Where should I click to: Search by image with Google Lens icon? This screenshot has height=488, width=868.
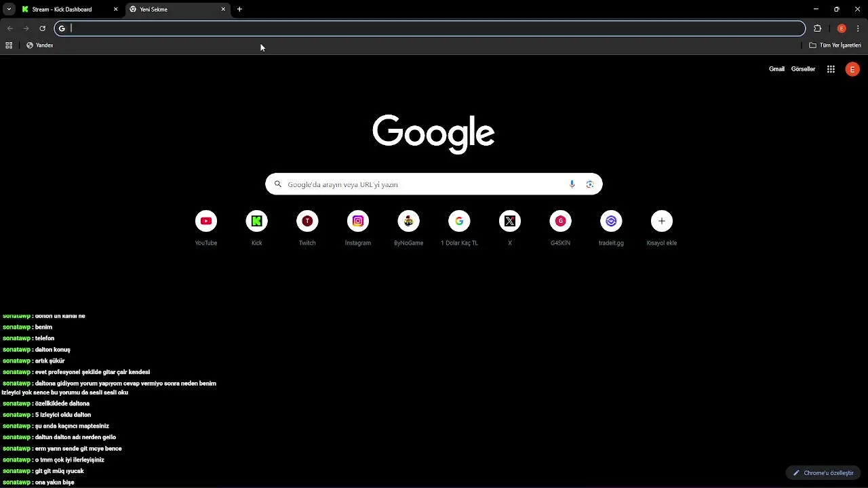[x=590, y=184]
